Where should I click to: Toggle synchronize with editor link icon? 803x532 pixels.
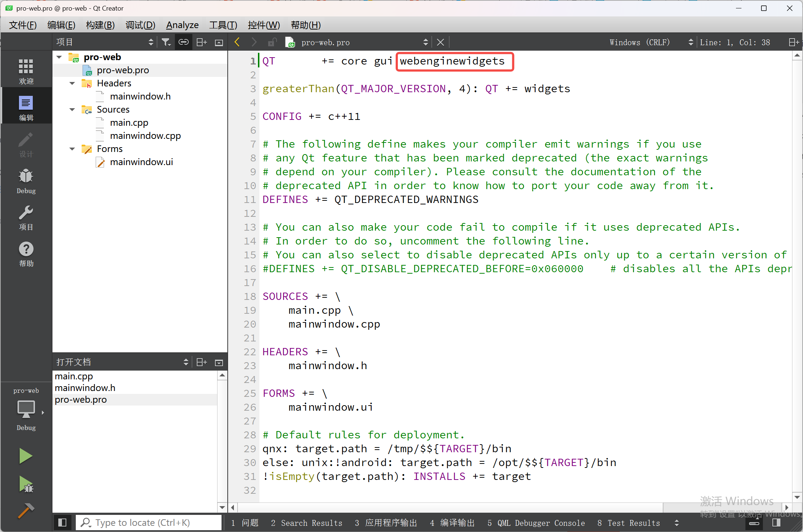pos(183,42)
